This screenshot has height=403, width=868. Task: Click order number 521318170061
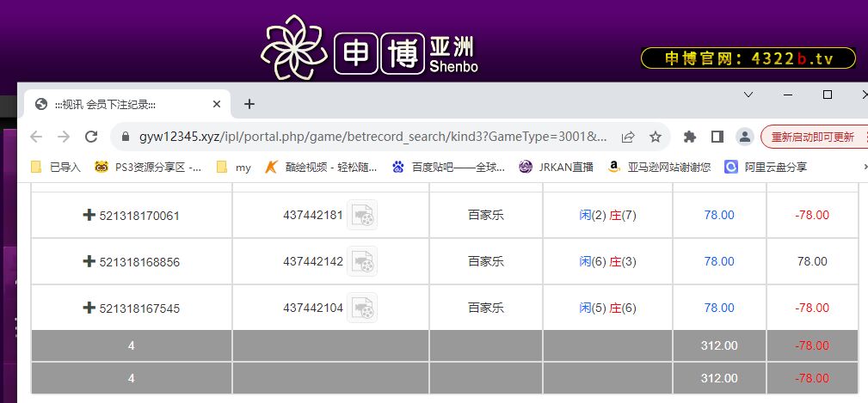pos(139,216)
